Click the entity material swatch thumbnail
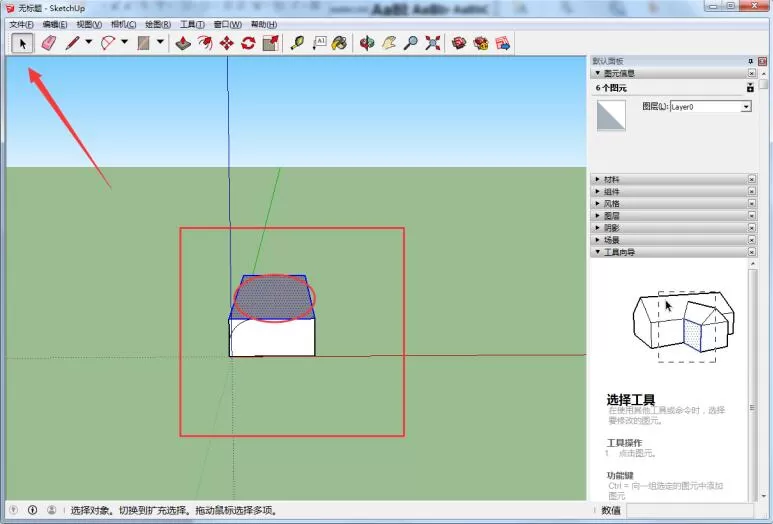This screenshot has width=773, height=524. (x=611, y=115)
